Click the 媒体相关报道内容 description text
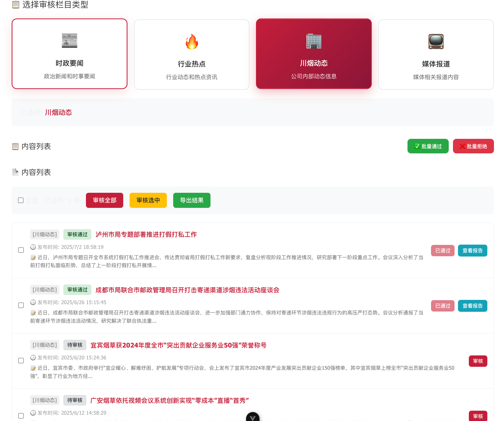The width and height of the screenshot is (504, 421). tap(436, 77)
